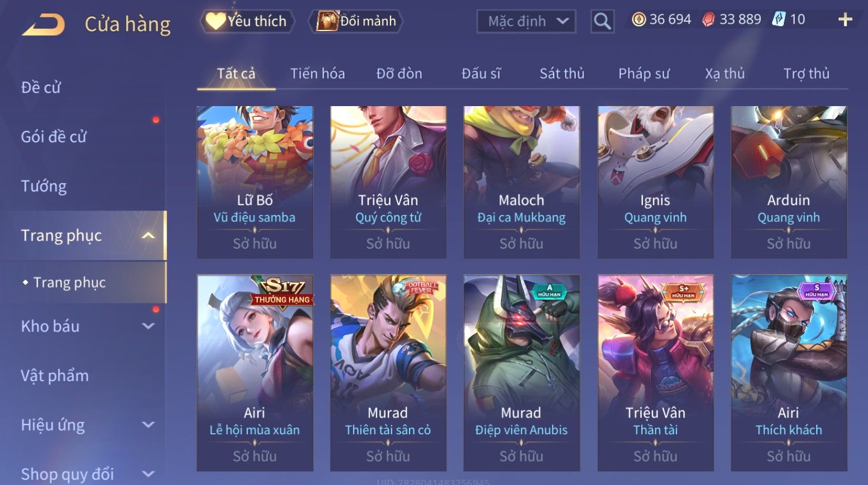Click the blue voucher icon showing 10
The width and height of the screenshot is (868, 485).
(779, 20)
